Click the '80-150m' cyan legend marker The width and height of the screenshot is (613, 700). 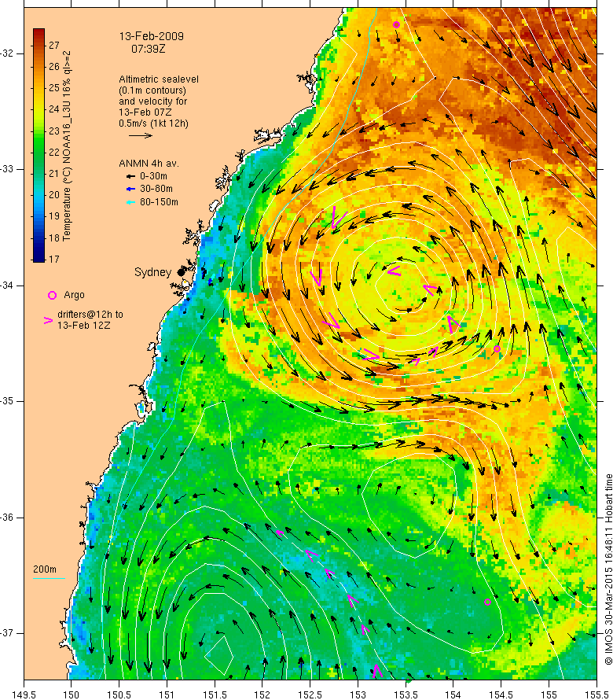click(x=130, y=202)
